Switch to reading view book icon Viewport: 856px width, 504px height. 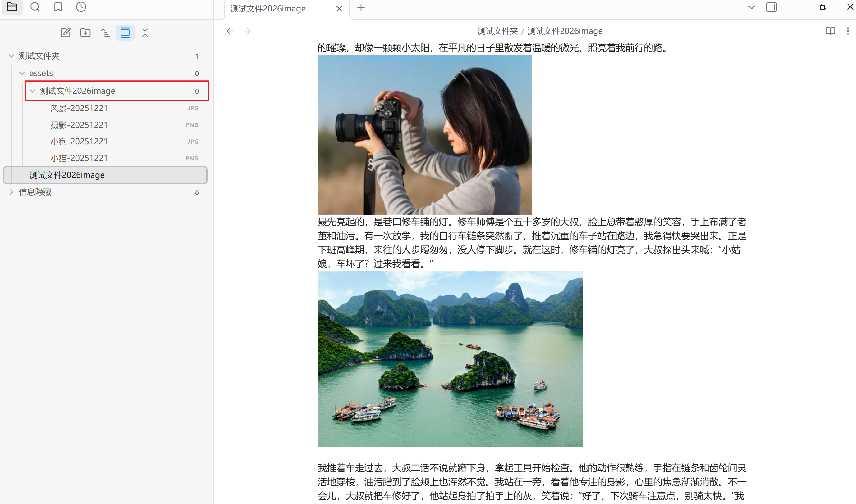tap(830, 31)
